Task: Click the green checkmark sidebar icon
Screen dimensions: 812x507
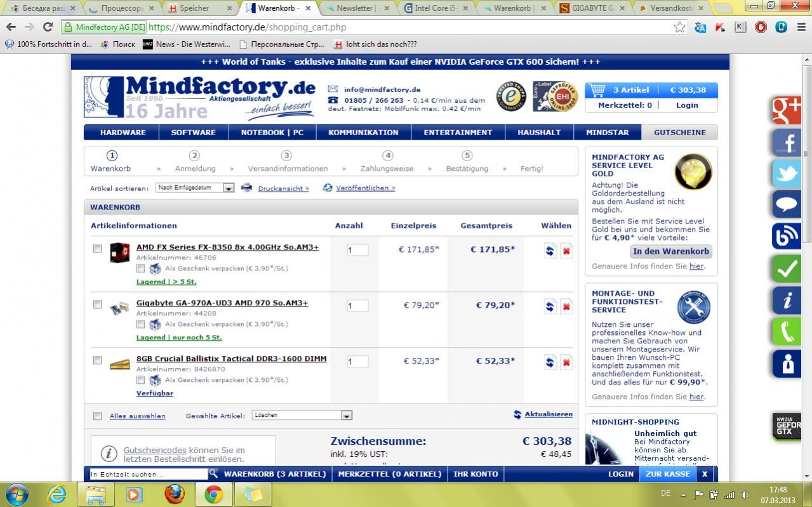Action: (787, 269)
